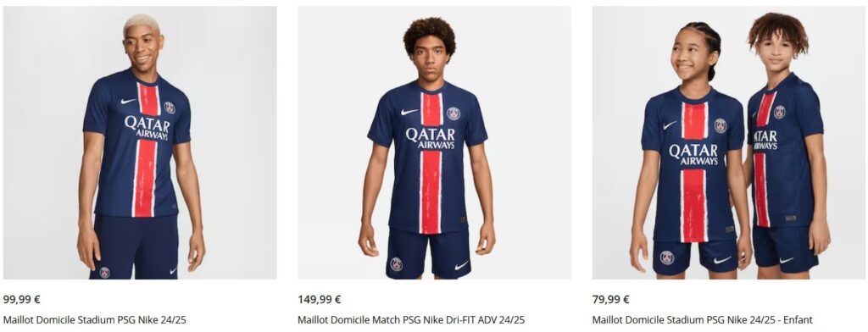This screenshot has height=332, width=868.
Task: Click the PSG crest on the middle model's shorts
Action: pos(396,264)
